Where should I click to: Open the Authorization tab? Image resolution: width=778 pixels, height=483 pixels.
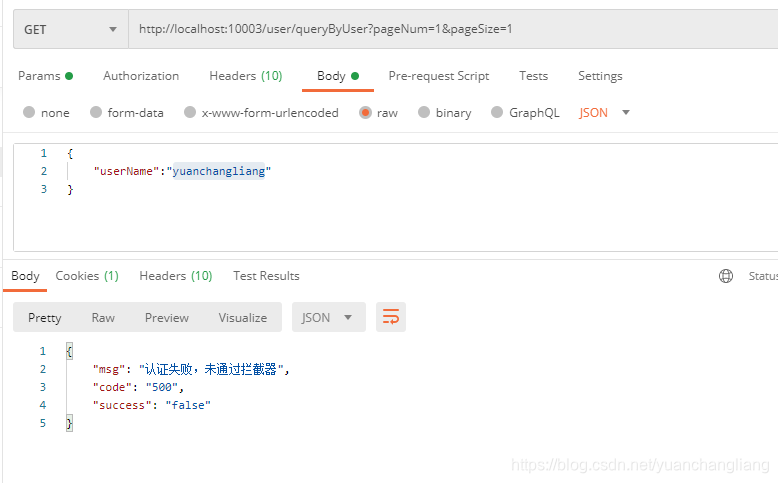141,76
